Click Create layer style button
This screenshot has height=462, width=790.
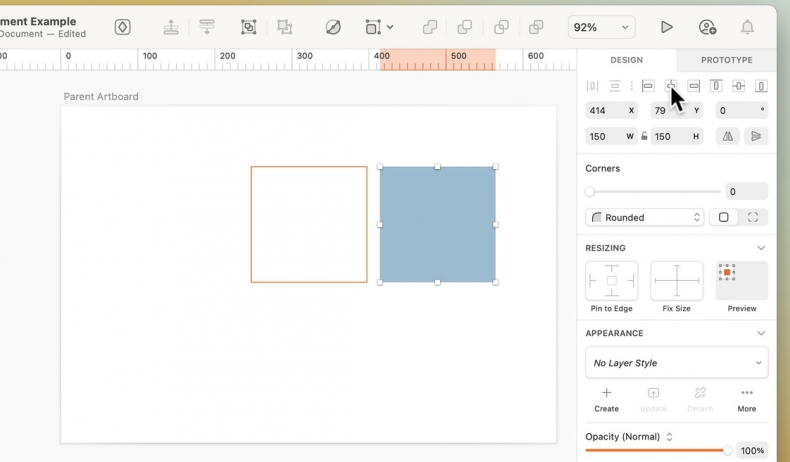click(606, 401)
